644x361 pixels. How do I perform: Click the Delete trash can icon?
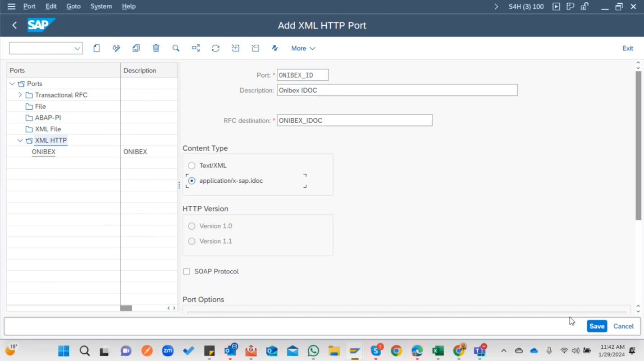point(156,48)
